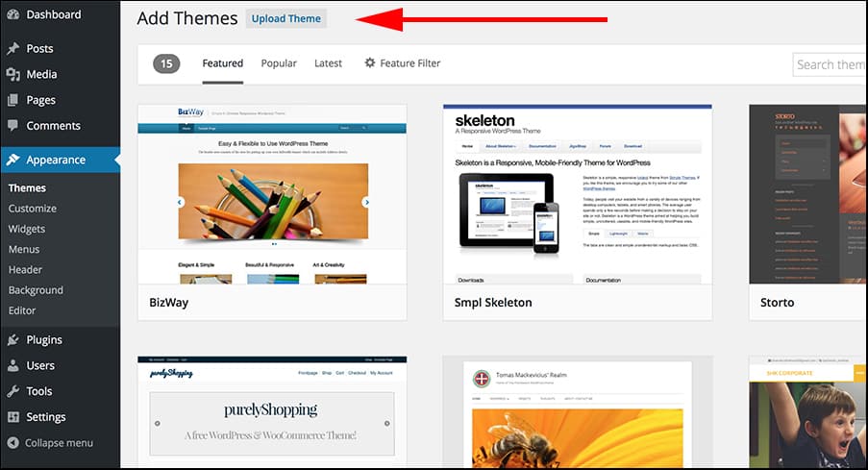Click the theme count badge showing 15
The height and width of the screenshot is (470, 868).
point(166,63)
